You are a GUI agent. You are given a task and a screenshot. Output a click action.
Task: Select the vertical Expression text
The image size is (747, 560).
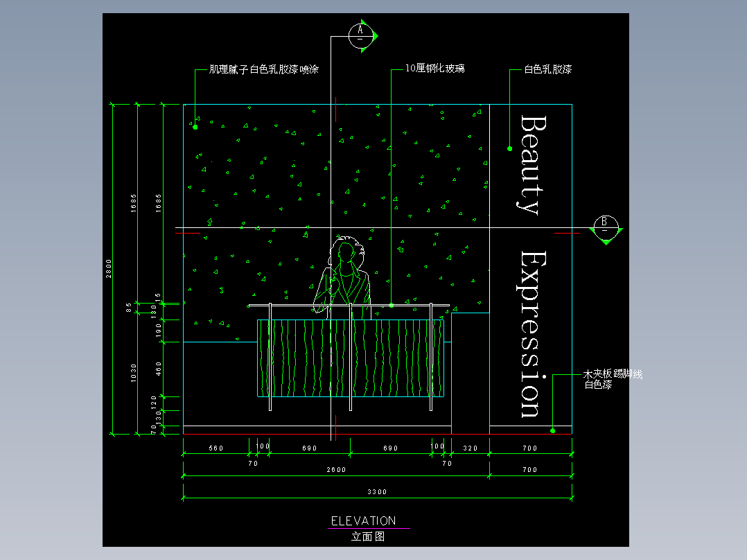coord(531,335)
